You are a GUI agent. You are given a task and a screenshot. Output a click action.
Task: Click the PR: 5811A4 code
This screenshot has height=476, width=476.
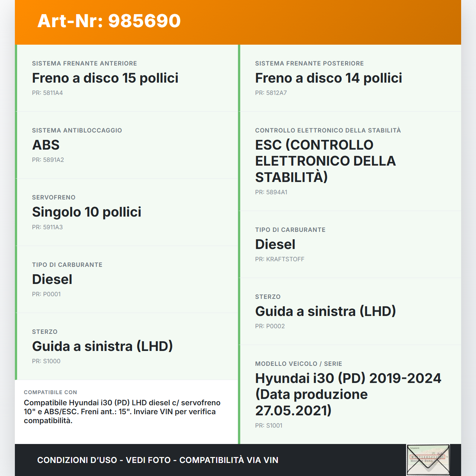[47, 93]
